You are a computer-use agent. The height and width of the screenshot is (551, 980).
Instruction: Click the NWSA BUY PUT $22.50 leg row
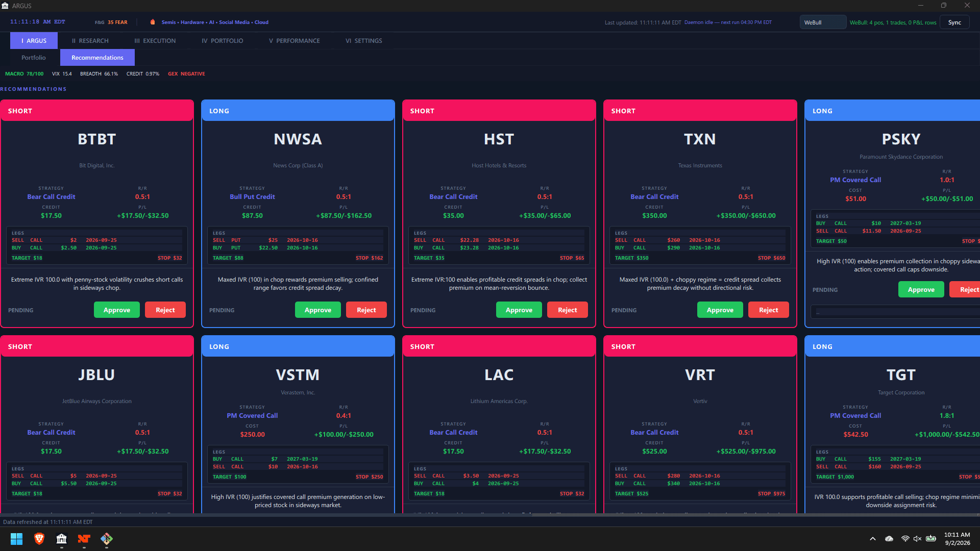pos(298,248)
